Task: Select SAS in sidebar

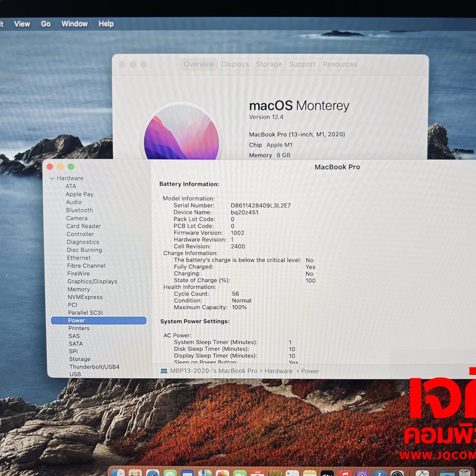Action: point(74,336)
